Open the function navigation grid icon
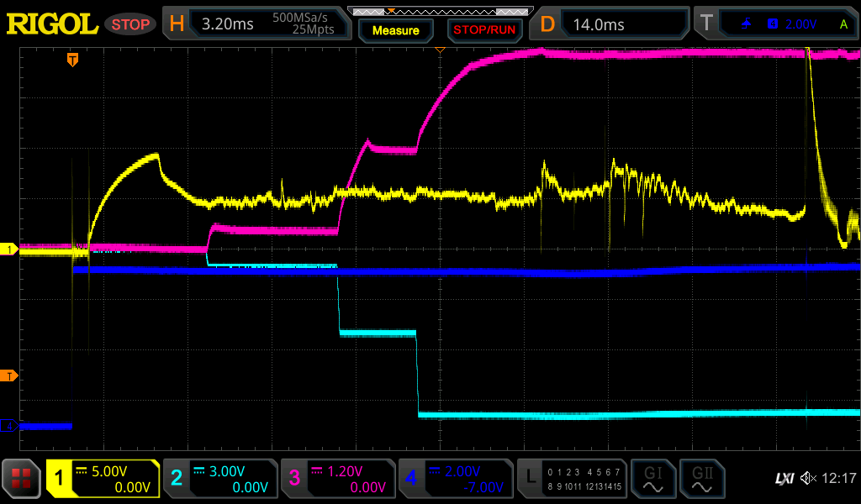The image size is (861, 504). coord(22,479)
